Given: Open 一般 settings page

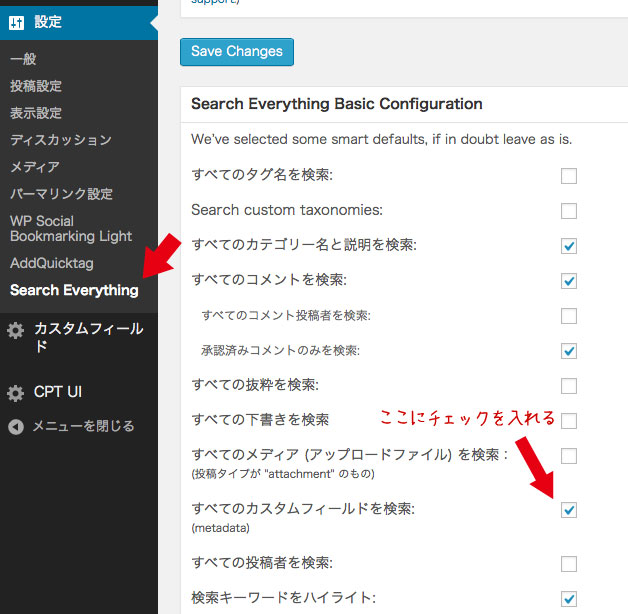Looking at the screenshot, I should 23,59.
